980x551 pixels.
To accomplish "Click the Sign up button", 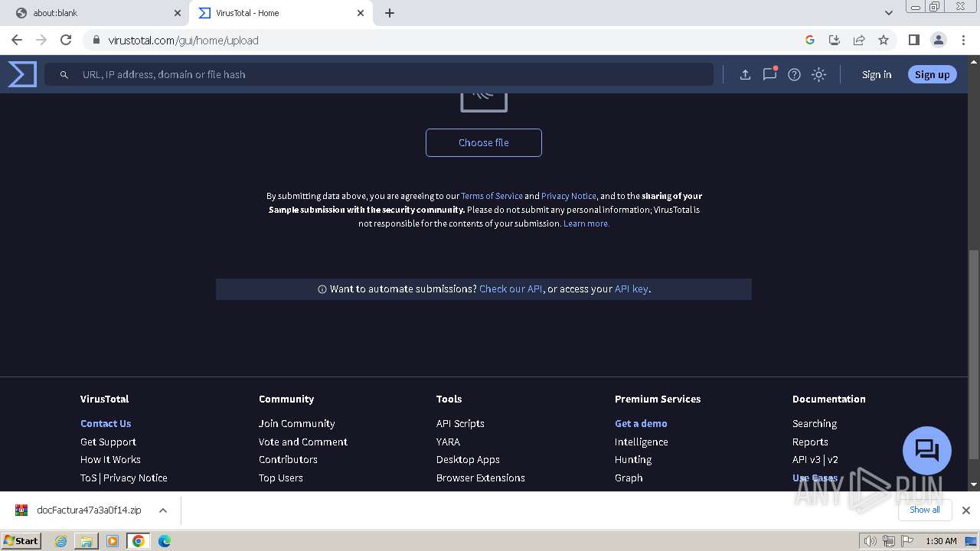I will tap(932, 74).
